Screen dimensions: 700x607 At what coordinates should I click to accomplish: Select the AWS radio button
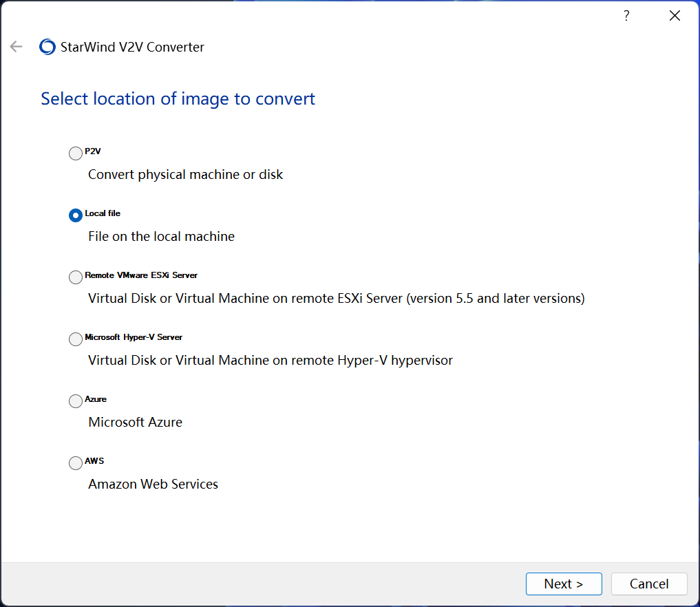[76, 463]
